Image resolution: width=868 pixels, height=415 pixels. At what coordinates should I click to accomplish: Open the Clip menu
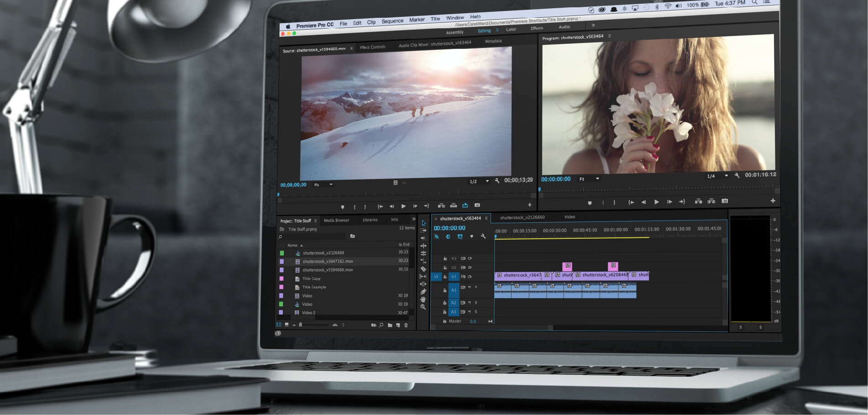(371, 22)
